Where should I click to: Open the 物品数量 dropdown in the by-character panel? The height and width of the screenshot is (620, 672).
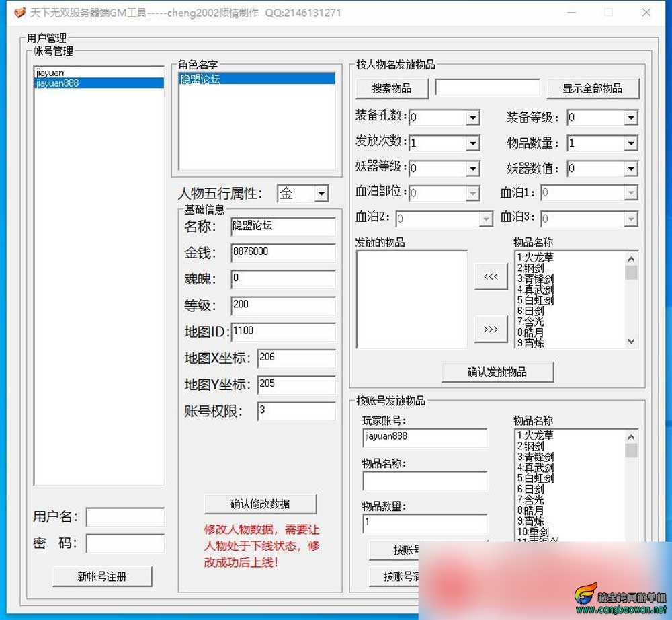click(x=630, y=143)
